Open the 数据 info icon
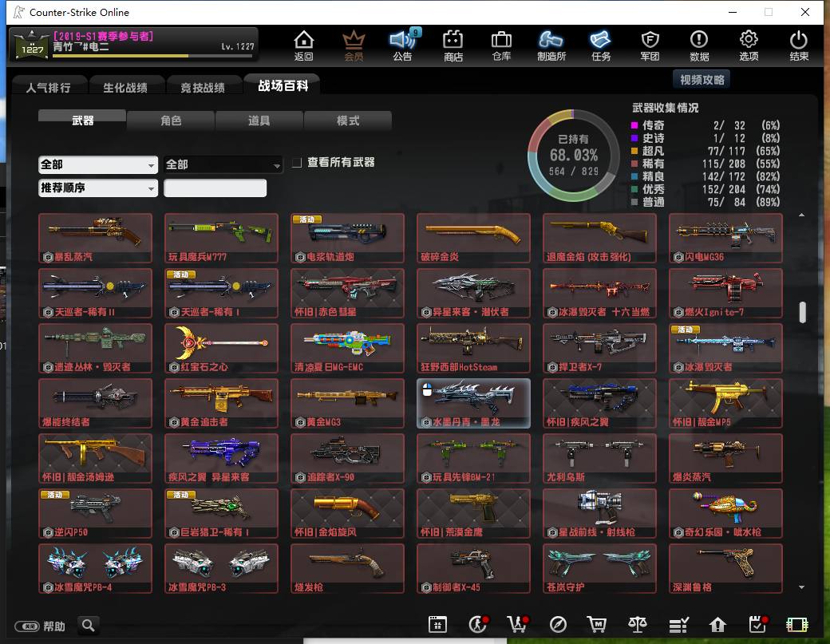 point(699,45)
